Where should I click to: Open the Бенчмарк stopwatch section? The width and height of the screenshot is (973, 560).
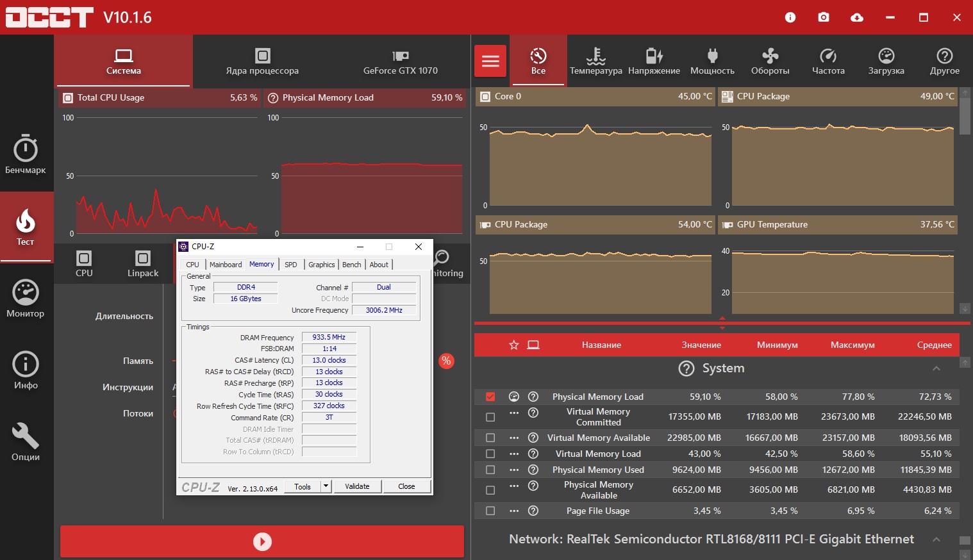tap(26, 154)
